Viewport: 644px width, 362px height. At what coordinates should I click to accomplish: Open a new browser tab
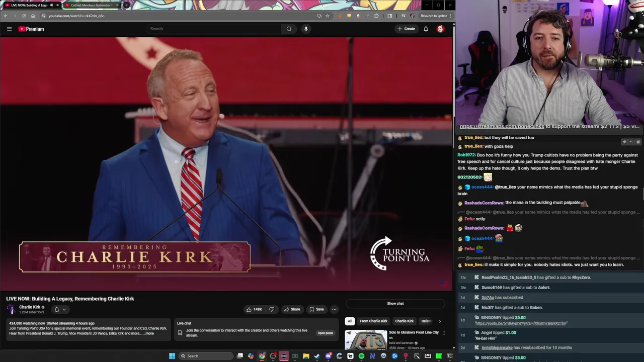(x=127, y=5)
